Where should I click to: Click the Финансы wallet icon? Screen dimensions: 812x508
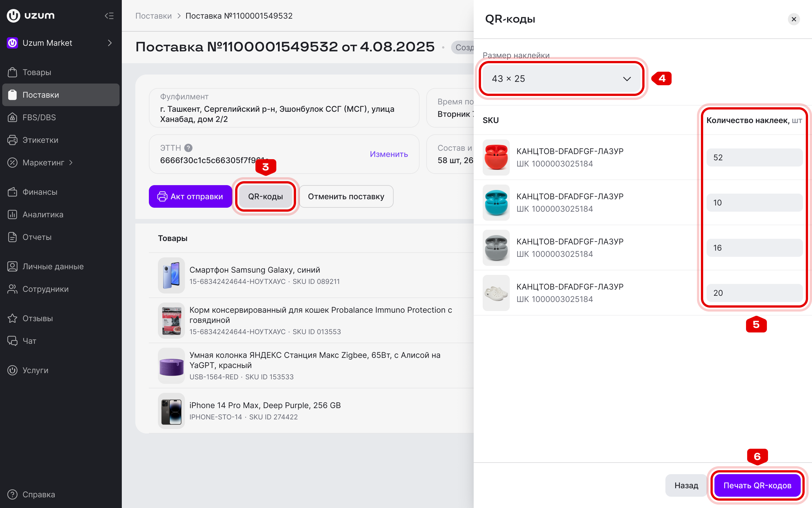(x=12, y=192)
